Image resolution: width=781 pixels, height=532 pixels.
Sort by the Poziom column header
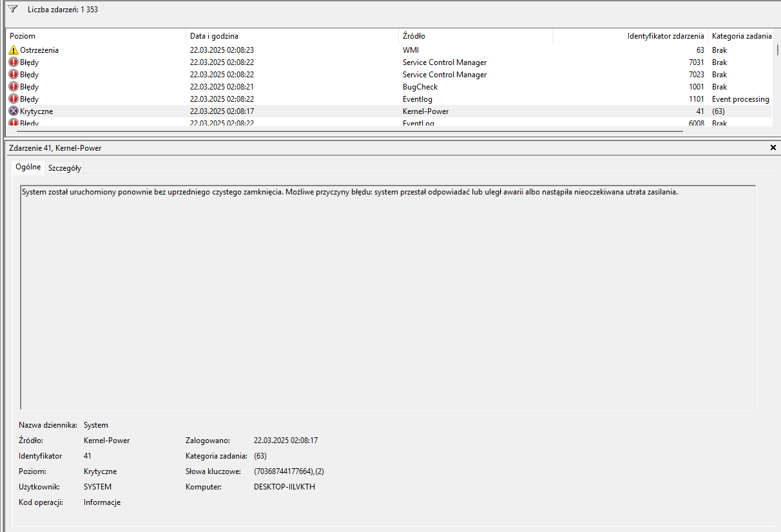[x=95, y=36]
